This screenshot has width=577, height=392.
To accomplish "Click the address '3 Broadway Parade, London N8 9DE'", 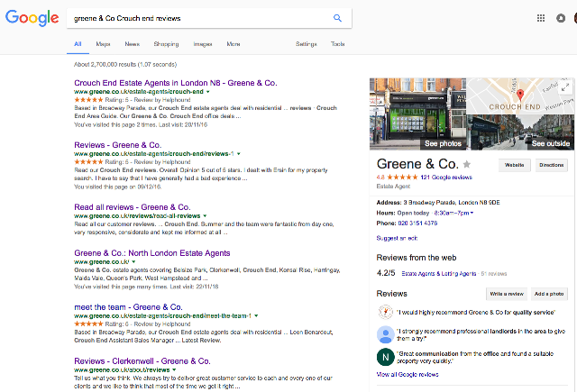I will 452,203.
